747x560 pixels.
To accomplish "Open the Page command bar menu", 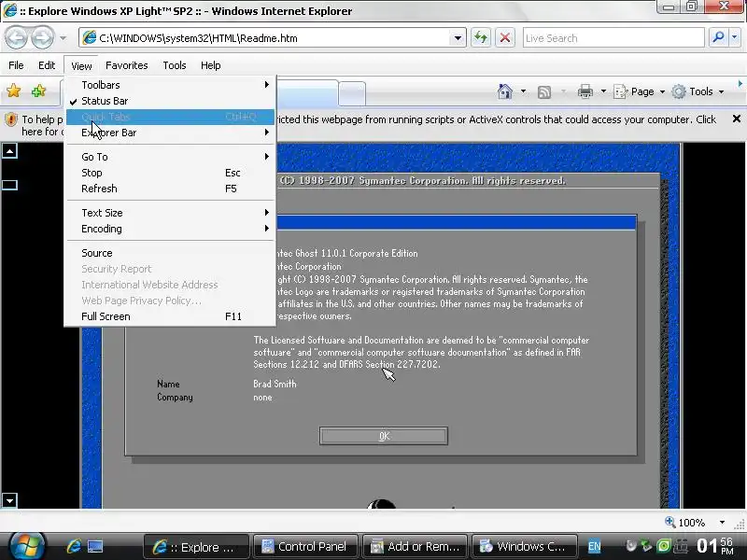I will pos(639,91).
